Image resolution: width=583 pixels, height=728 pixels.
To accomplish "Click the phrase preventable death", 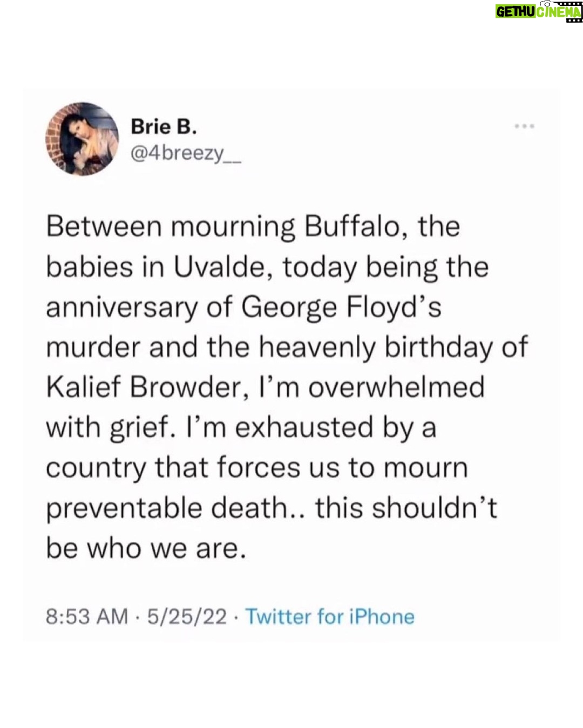I will click(174, 509).
